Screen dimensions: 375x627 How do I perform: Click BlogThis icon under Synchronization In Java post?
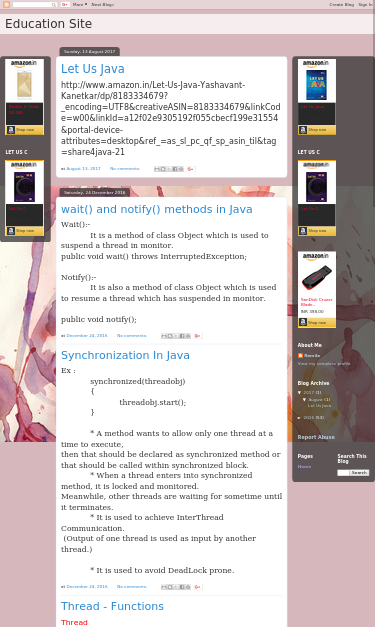click(170, 587)
